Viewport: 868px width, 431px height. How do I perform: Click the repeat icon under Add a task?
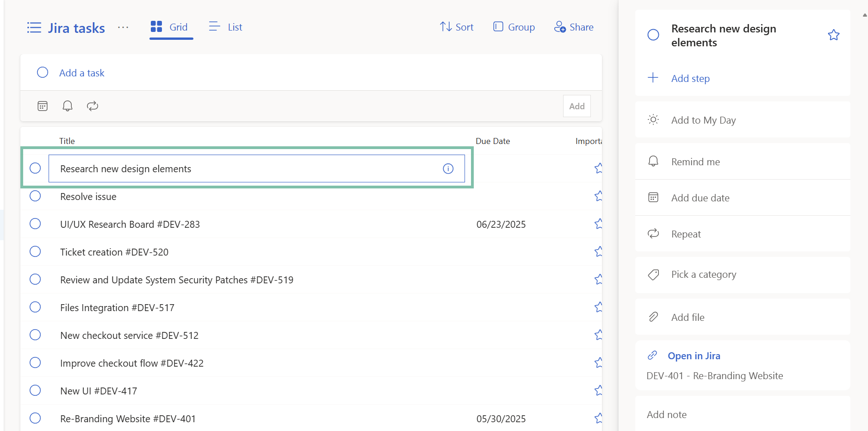(x=93, y=106)
